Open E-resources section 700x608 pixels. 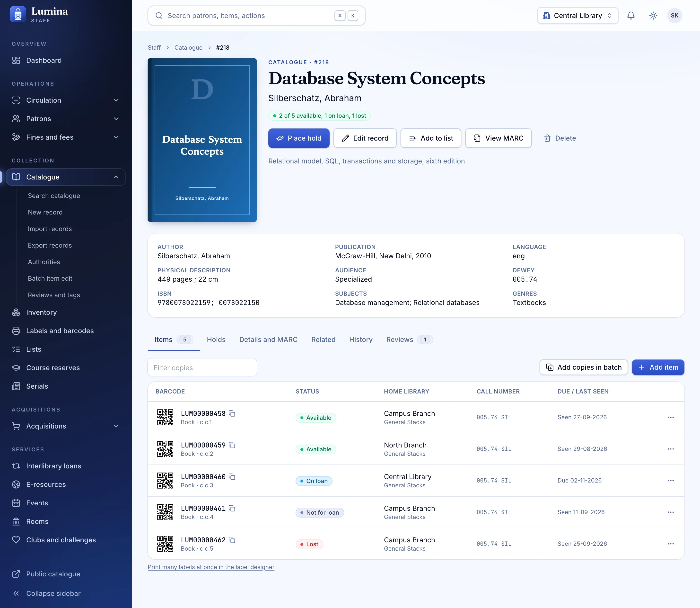tap(66, 484)
